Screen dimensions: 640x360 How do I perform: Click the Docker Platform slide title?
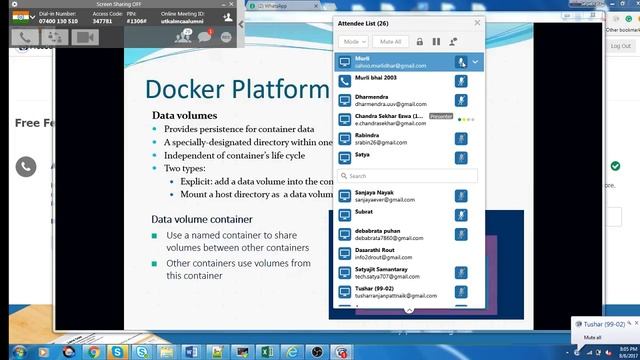coord(237,89)
